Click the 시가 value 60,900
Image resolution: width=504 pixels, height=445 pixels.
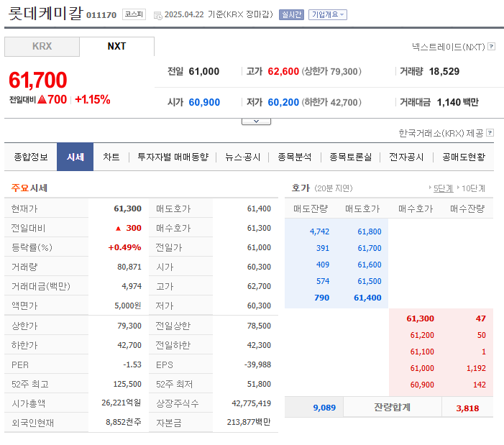(204, 102)
